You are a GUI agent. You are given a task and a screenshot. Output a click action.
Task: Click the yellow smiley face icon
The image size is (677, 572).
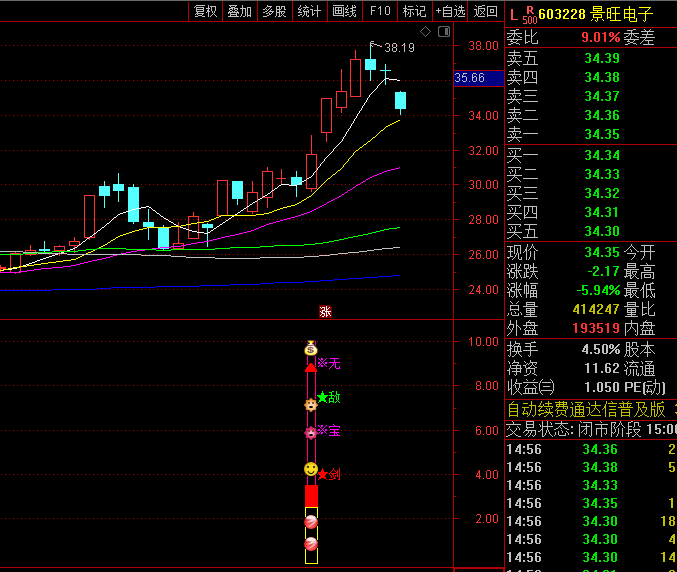(x=311, y=469)
